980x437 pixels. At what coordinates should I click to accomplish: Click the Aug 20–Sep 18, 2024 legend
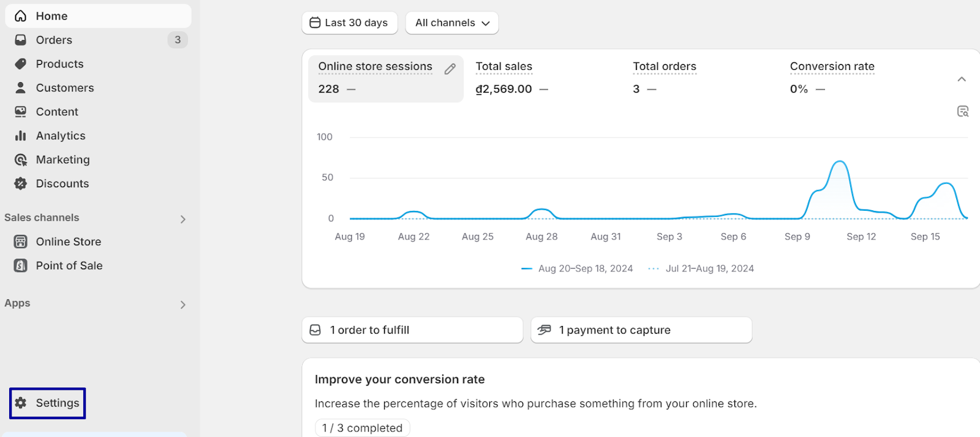(577, 268)
